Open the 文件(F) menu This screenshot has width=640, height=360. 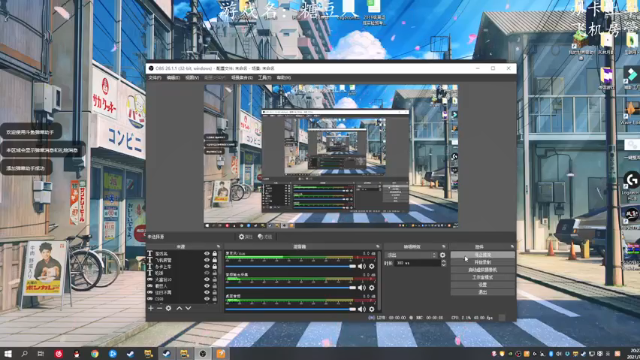point(155,78)
